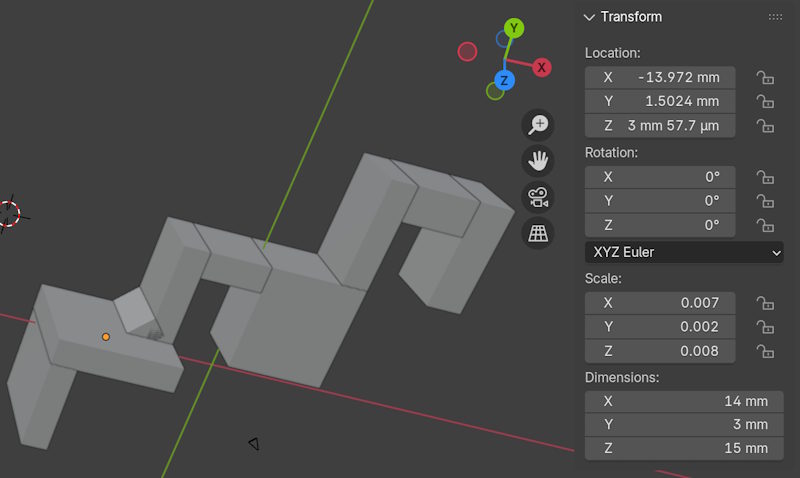This screenshot has width=800, height=478.
Task: Click the blue Z axis gizmo ball
Action: pyautogui.click(x=505, y=80)
